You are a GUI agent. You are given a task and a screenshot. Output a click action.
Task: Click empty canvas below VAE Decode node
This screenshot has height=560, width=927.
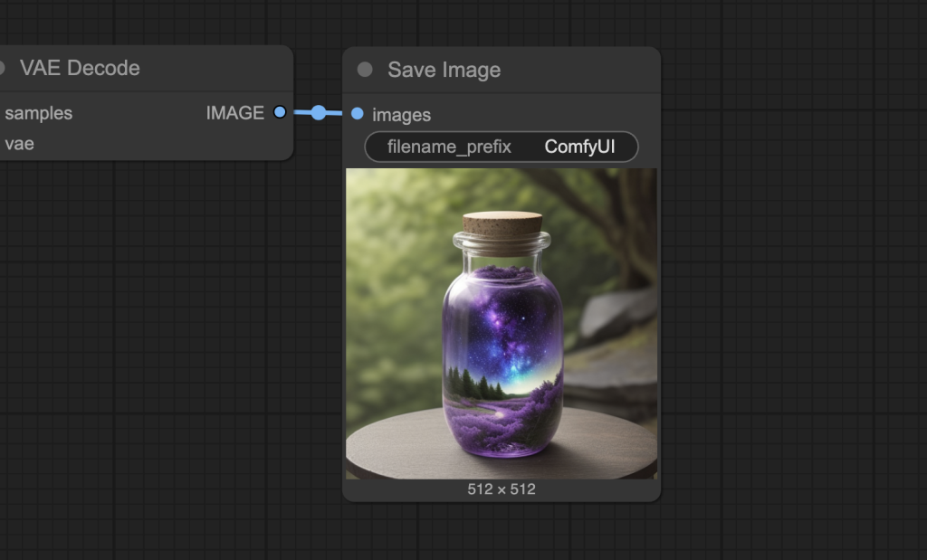(x=145, y=317)
